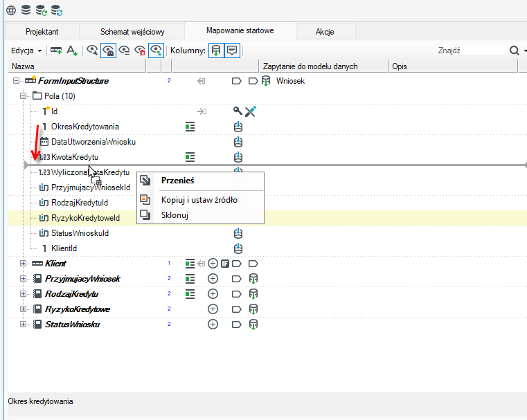Click the globe icon in top toolbar
The image size is (527, 420).
tap(11, 10)
